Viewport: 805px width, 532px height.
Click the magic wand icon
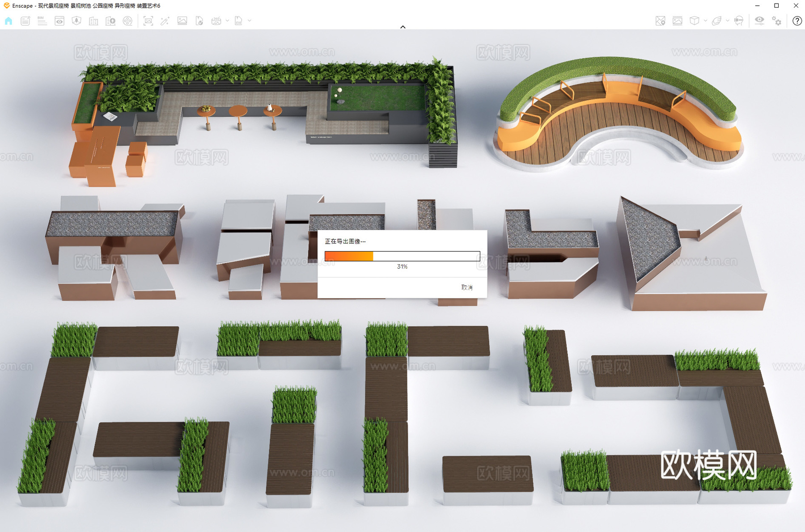point(165,21)
